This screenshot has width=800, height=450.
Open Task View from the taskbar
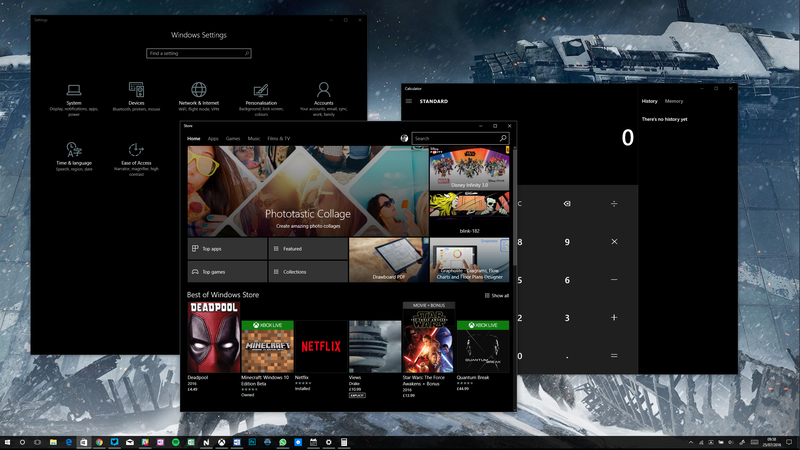(37, 442)
